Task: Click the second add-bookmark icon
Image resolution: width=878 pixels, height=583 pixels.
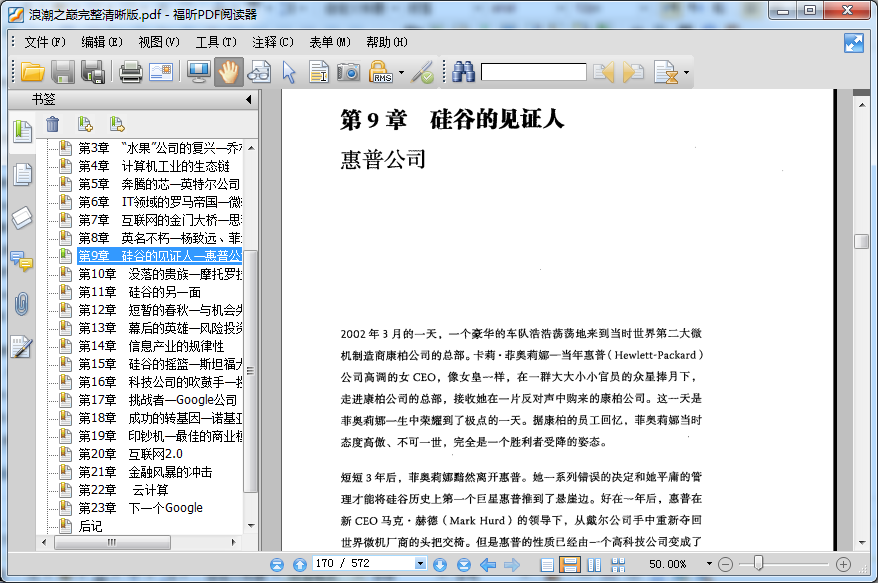Action: click(117, 124)
